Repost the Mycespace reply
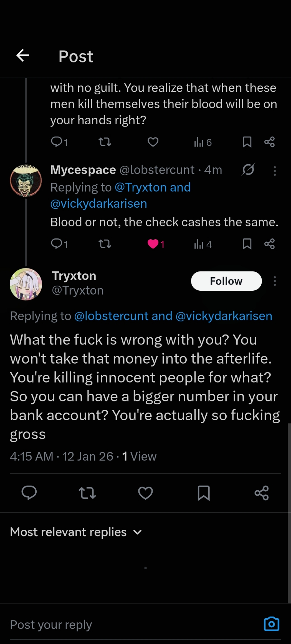 point(105,244)
